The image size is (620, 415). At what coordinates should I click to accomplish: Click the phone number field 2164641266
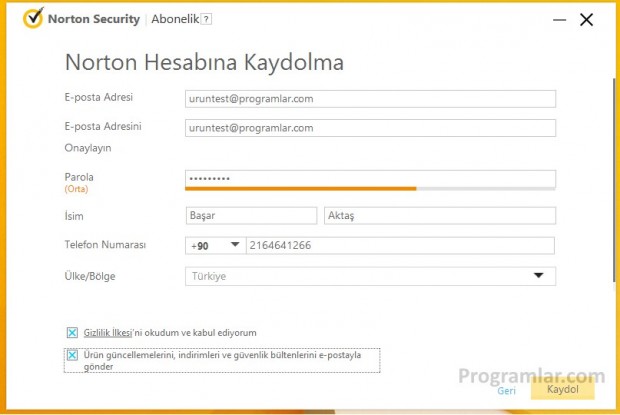tap(400, 246)
